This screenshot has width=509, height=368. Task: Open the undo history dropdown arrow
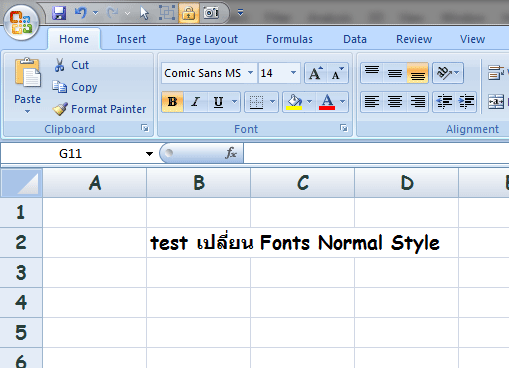(x=96, y=13)
